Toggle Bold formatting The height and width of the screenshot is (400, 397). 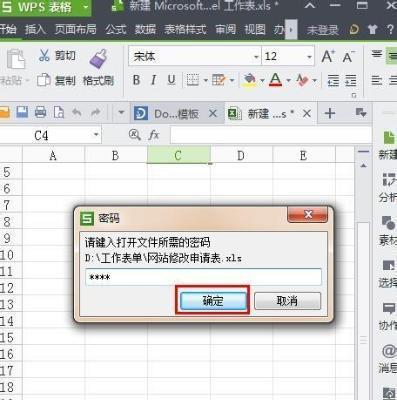pos(136,80)
